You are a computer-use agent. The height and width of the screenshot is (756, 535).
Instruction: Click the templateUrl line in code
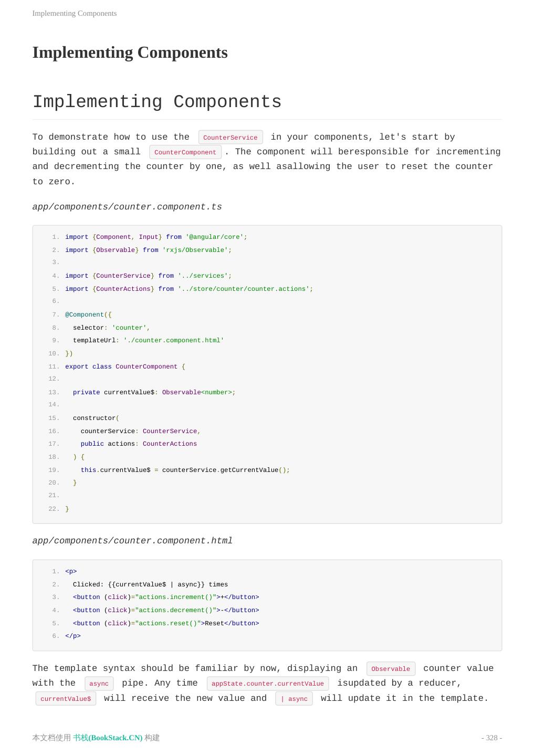click(148, 341)
